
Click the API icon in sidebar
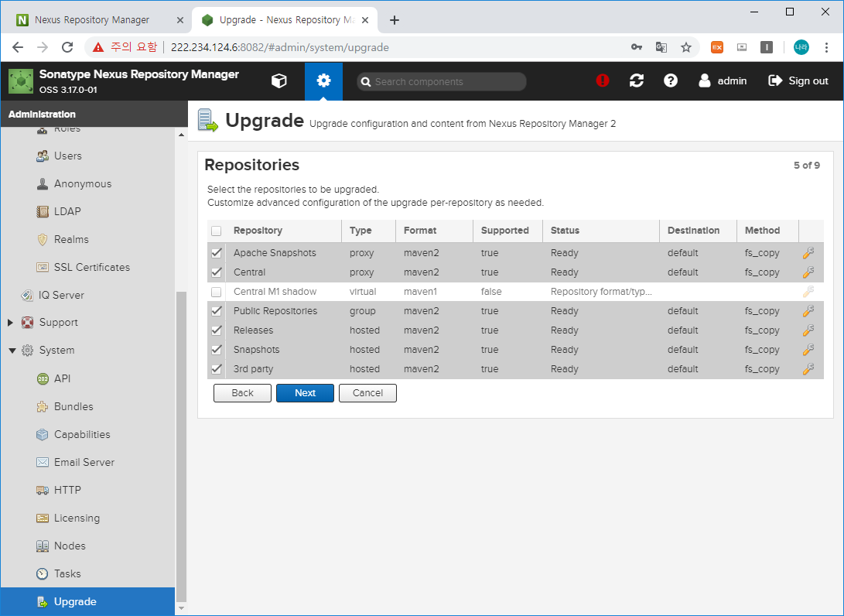click(43, 378)
